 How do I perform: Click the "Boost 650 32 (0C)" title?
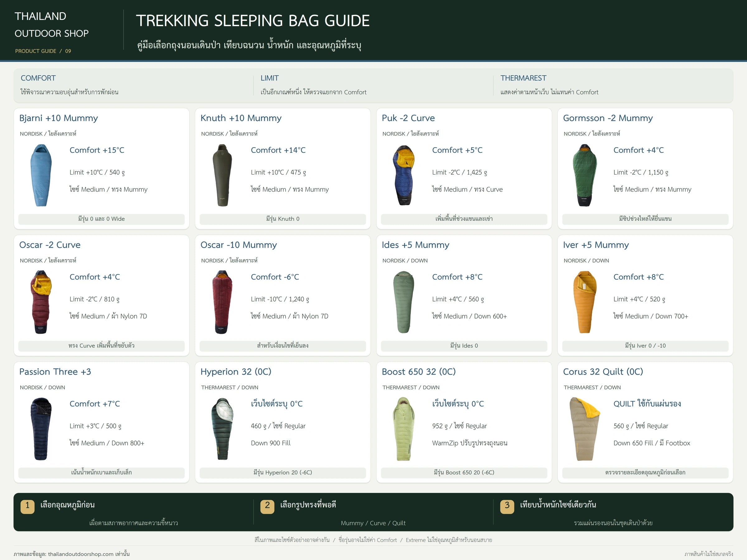pos(419,372)
